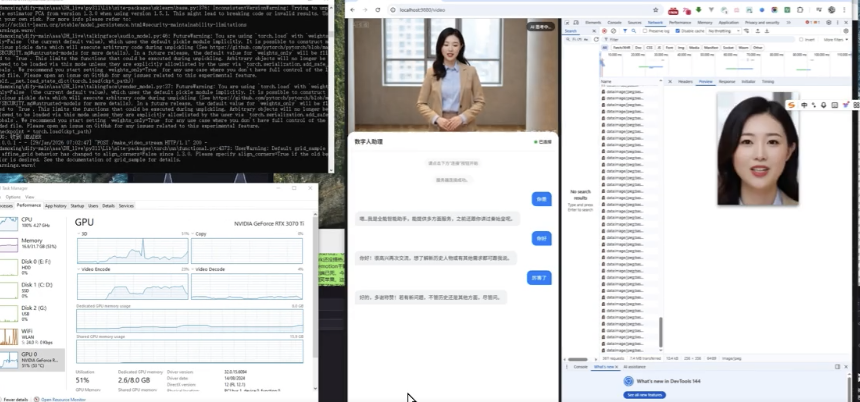
Task: Open Task Manager View menu
Action: coord(30,196)
